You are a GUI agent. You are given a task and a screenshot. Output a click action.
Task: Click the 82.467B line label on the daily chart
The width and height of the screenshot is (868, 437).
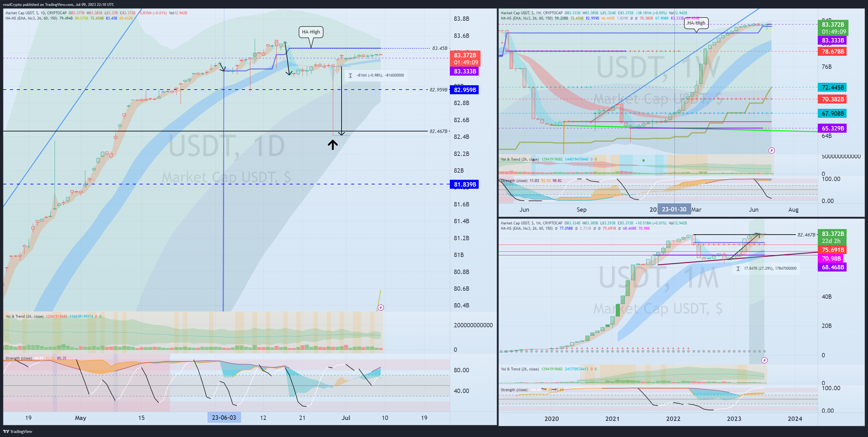[x=438, y=131]
